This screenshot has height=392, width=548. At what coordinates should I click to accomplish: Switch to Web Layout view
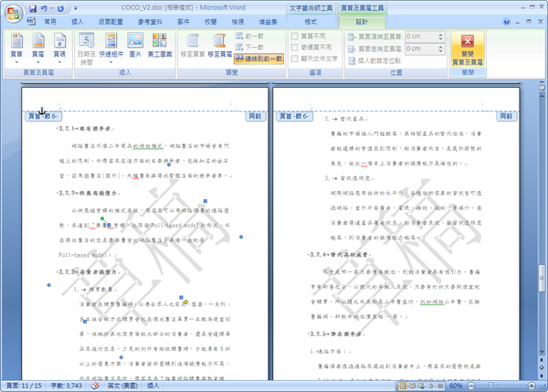(x=421, y=386)
